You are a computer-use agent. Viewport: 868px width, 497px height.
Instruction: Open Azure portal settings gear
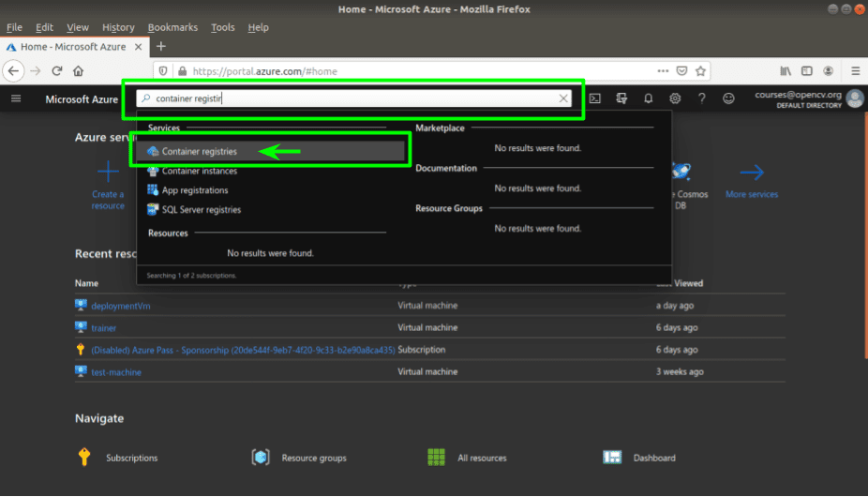(x=675, y=98)
